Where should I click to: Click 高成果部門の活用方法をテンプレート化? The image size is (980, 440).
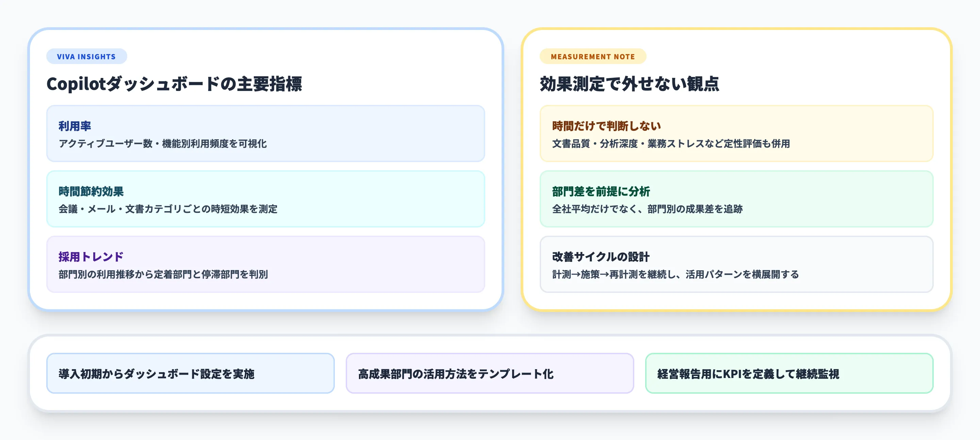[x=490, y=373]
